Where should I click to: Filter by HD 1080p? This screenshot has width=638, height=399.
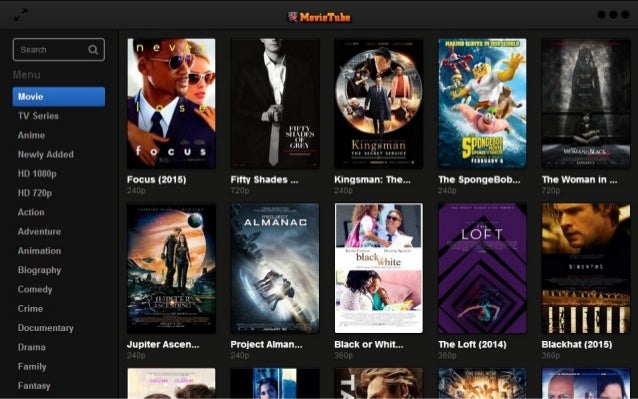click(x=37, y=174)
